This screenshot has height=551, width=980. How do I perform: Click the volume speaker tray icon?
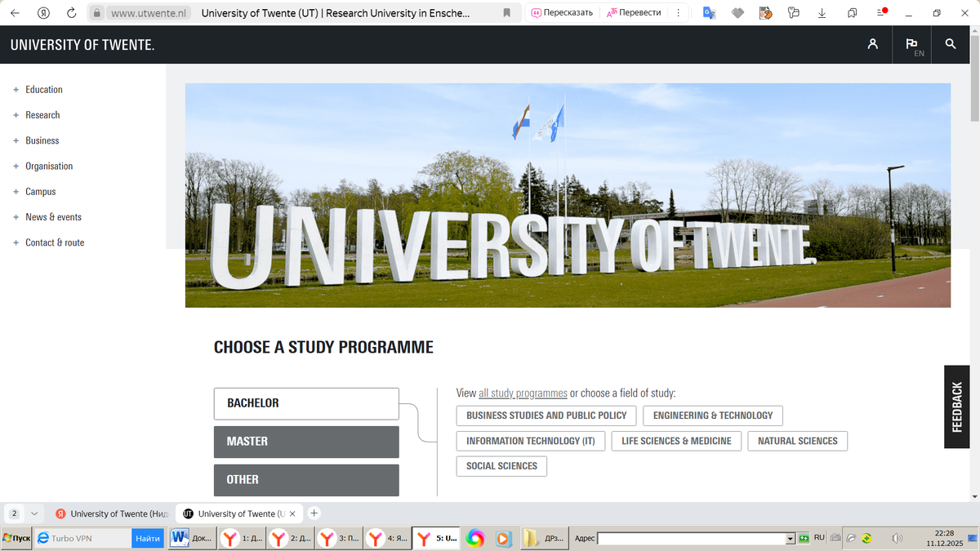[x=897, y=538]
